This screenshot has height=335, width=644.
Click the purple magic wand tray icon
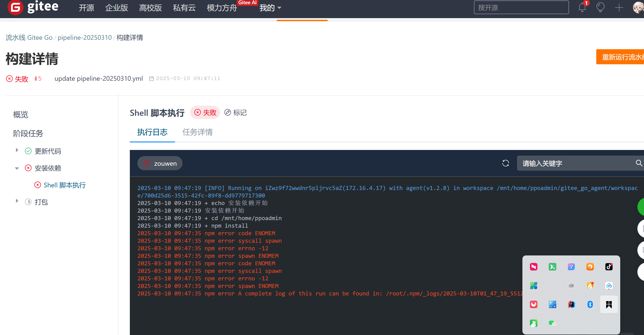[x=571, y=267]
